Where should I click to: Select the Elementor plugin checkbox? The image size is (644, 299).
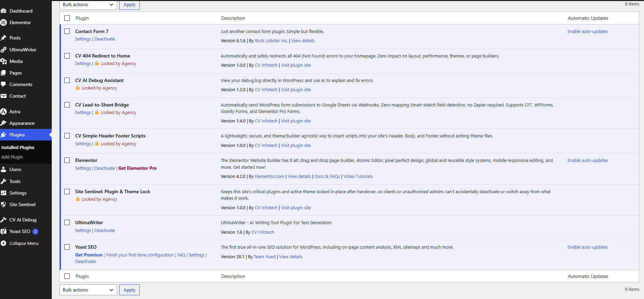[x=67, y=160]
